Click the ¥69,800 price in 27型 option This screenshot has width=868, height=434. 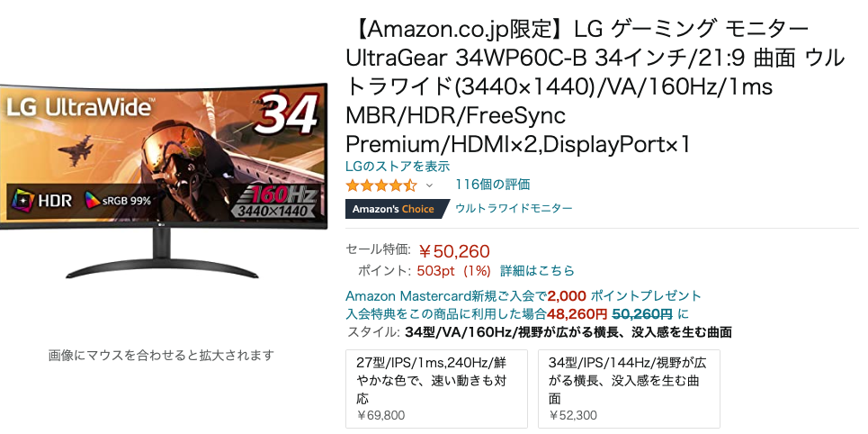click(380, 415)
